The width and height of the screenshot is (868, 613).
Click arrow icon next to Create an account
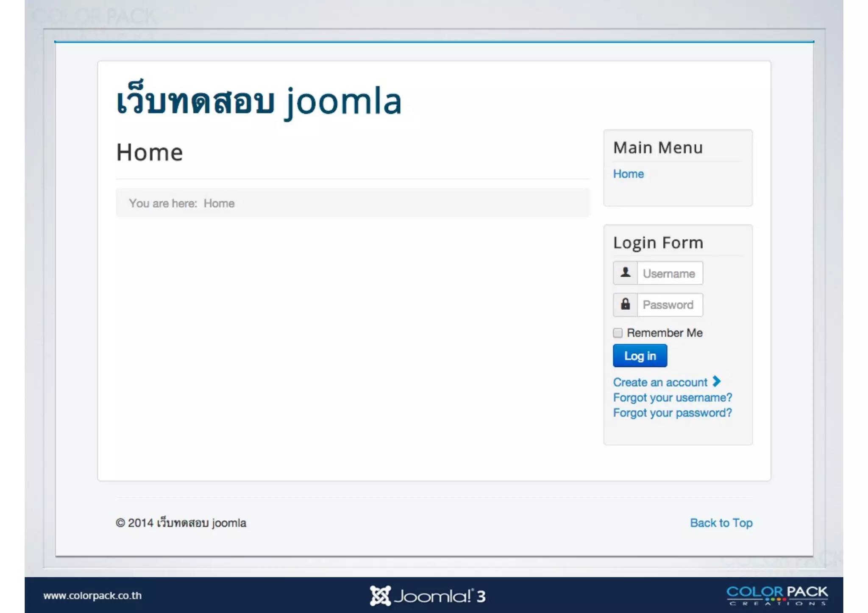(x=717, y=382)
